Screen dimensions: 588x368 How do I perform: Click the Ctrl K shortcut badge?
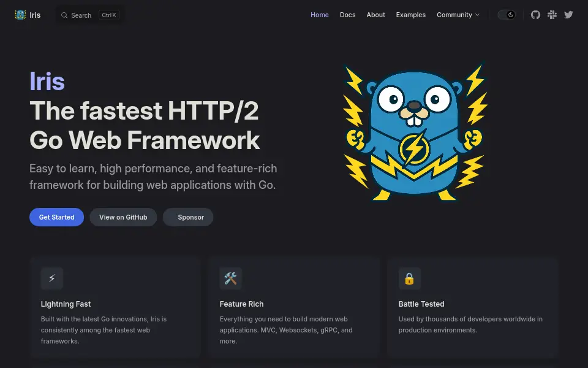pyautogui.click(x=109, y=15)
